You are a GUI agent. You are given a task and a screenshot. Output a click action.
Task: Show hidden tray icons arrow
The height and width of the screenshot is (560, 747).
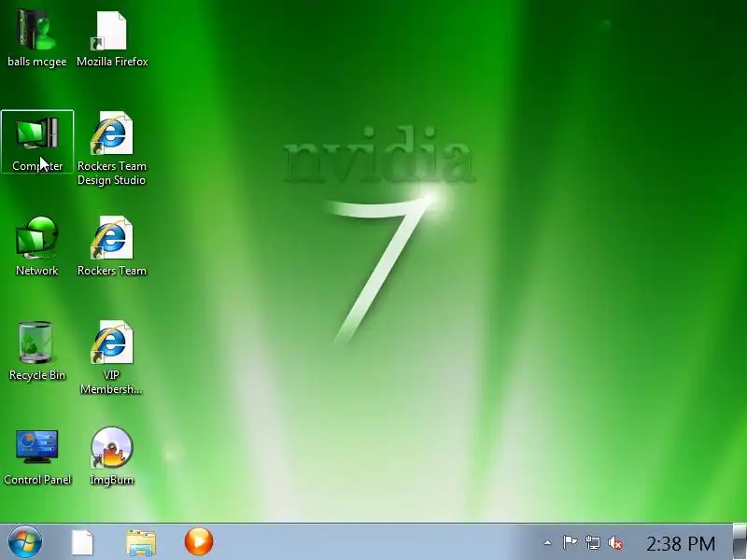[548, 542]
